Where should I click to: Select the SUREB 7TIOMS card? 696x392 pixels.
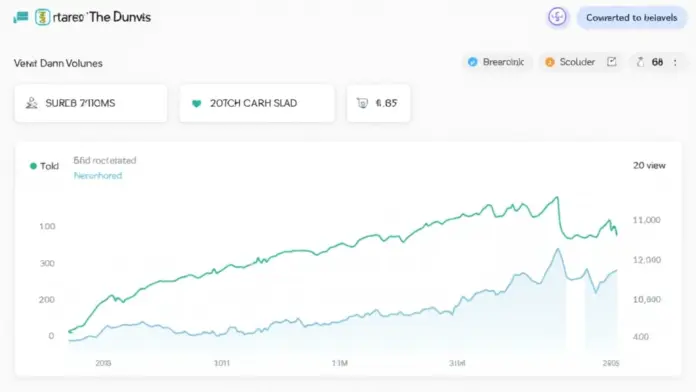91,103
